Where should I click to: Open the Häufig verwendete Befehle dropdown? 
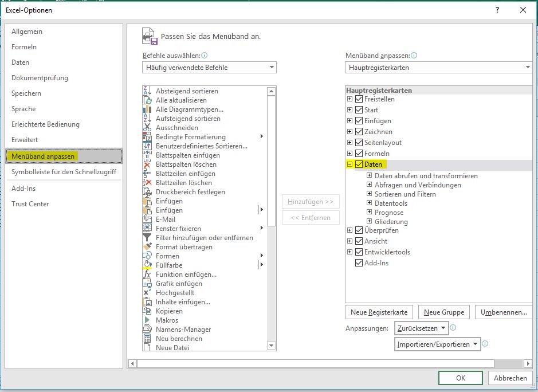(209, 68)
